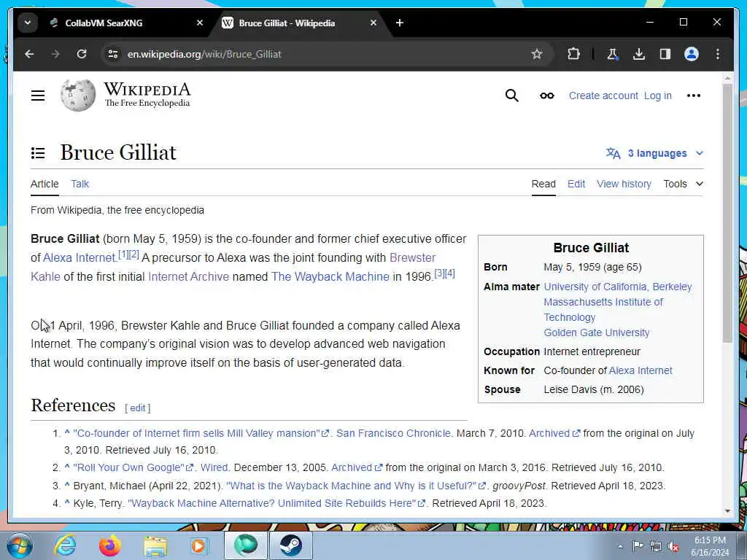The image size is (747, 560).
Task: Select the Read tab
Action: [543, 184]
